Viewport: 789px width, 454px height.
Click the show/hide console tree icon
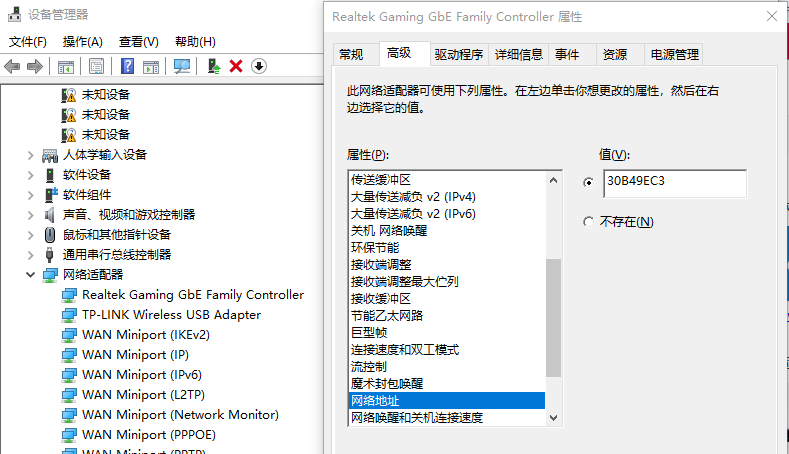[x=66, y=66]
